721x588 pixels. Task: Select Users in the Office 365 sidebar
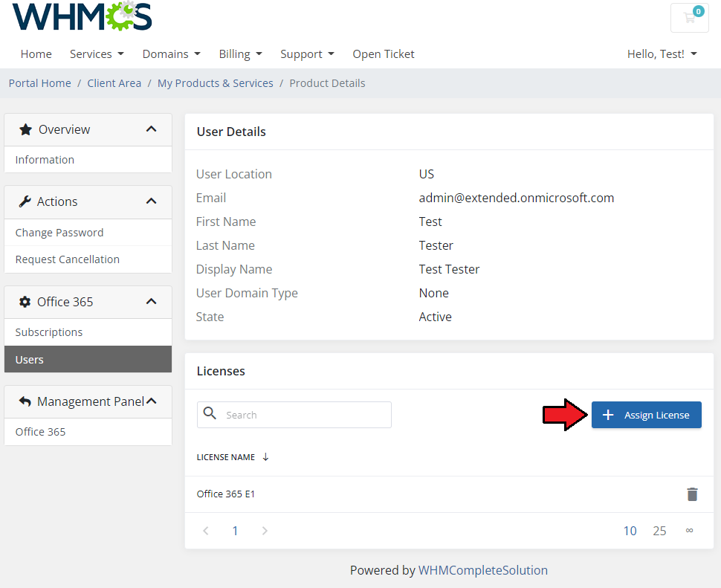pyautogui.click(x=88, y=360)
